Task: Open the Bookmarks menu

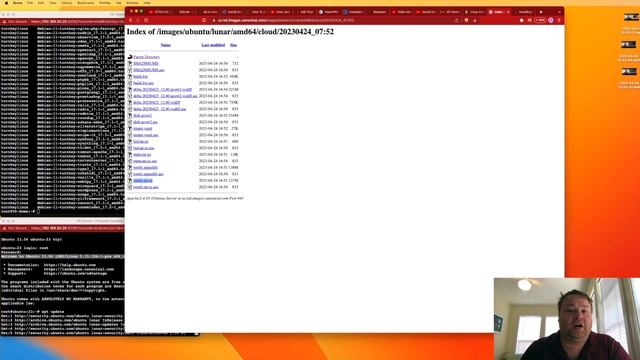Action: point(86,3)
